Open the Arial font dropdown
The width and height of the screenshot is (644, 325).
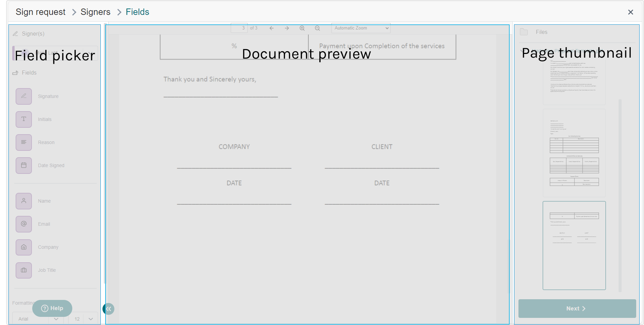coord(38,319)
